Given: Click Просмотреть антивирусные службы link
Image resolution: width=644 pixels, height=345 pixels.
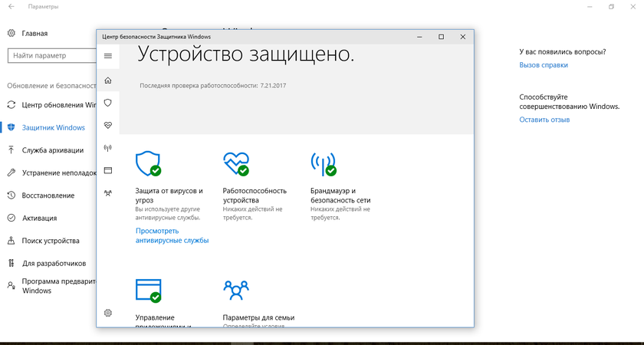Looking at the screenshot, I should coord(172,235).
